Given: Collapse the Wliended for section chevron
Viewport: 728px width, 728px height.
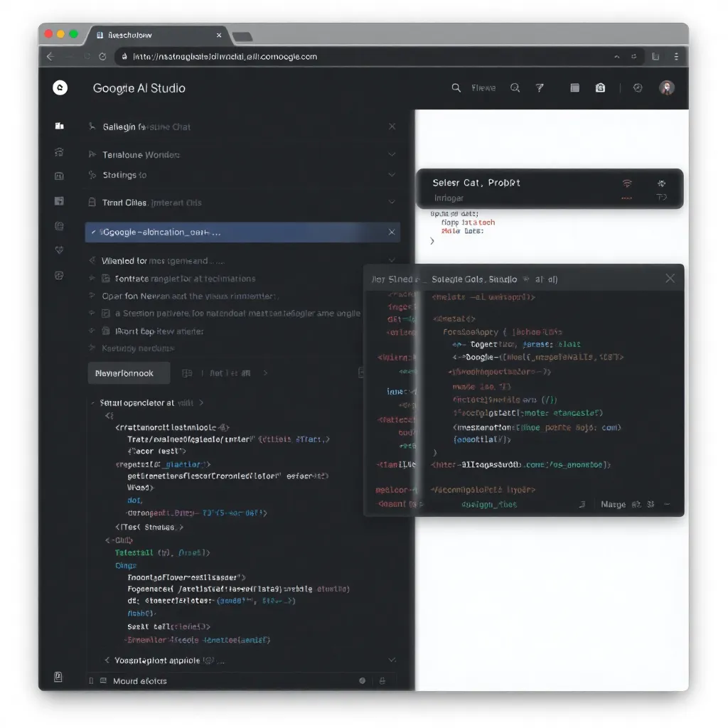Looking at the screenshot, I should coord(391,261).
